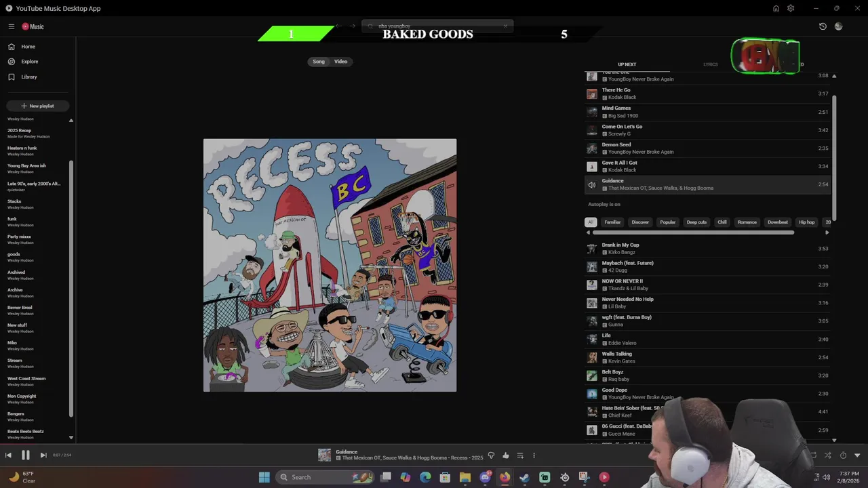The width and height of the screenshot is (868, 488).
Task: Play 'There He Go' from the queue
Action: coord(707,94)
